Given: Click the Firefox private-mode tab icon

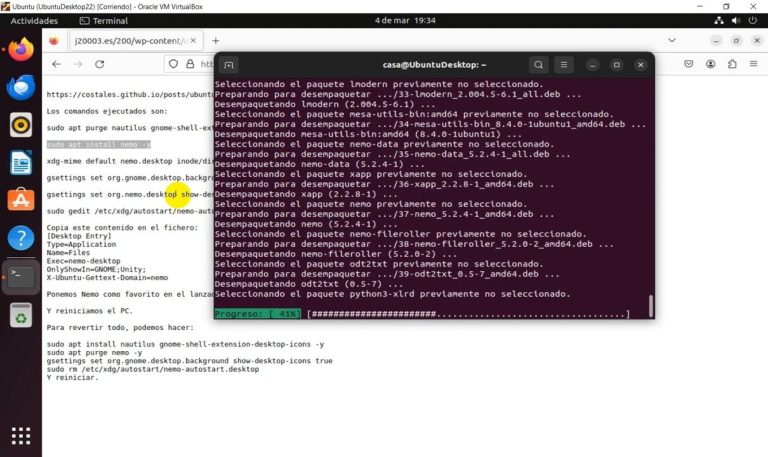Looking at the screenshot, I should coord(54,41).
